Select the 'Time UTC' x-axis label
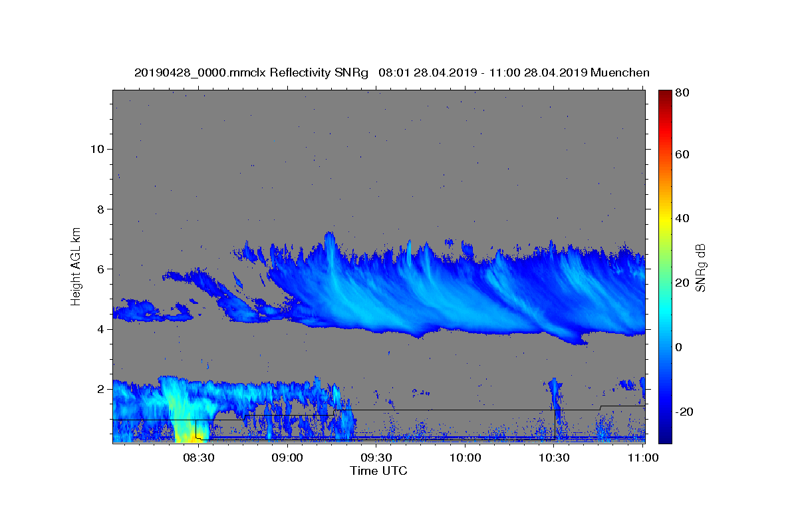 point(378,471)
